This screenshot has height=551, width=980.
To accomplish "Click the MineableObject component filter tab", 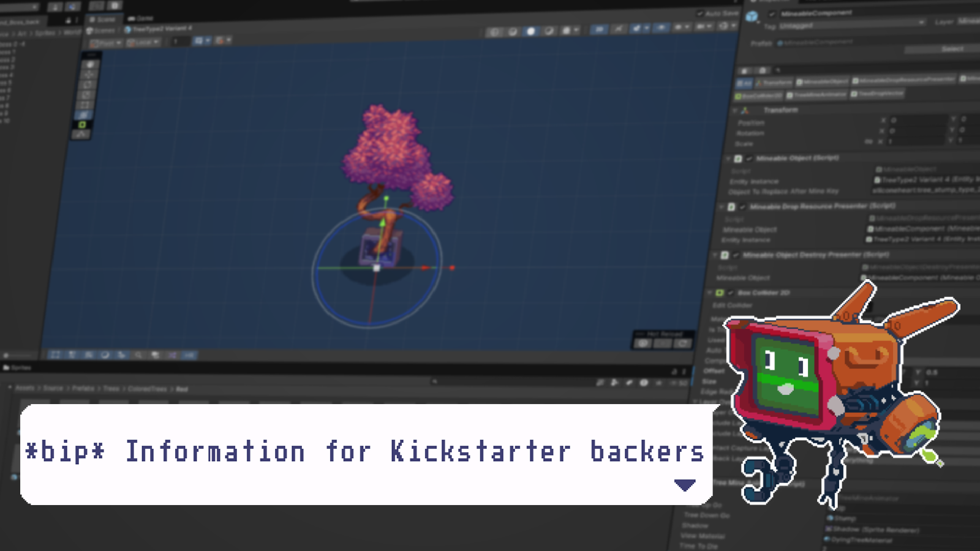I will tap(823, 81).
